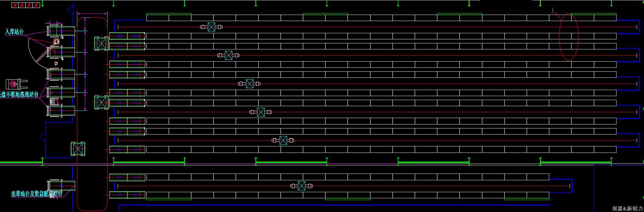Select the topmost inbound station conveyor
The height and width of the screenshot is (212, 644).
coord(62,31)
